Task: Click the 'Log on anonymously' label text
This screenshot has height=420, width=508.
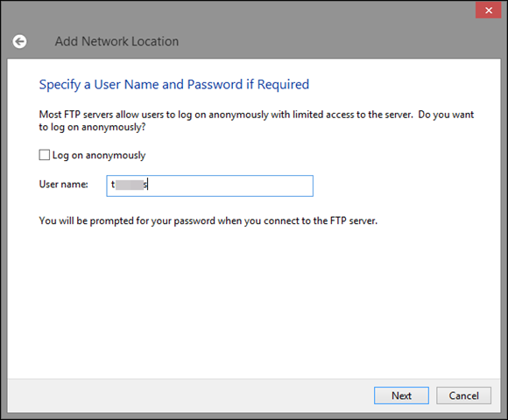Action: pos(99,156)
